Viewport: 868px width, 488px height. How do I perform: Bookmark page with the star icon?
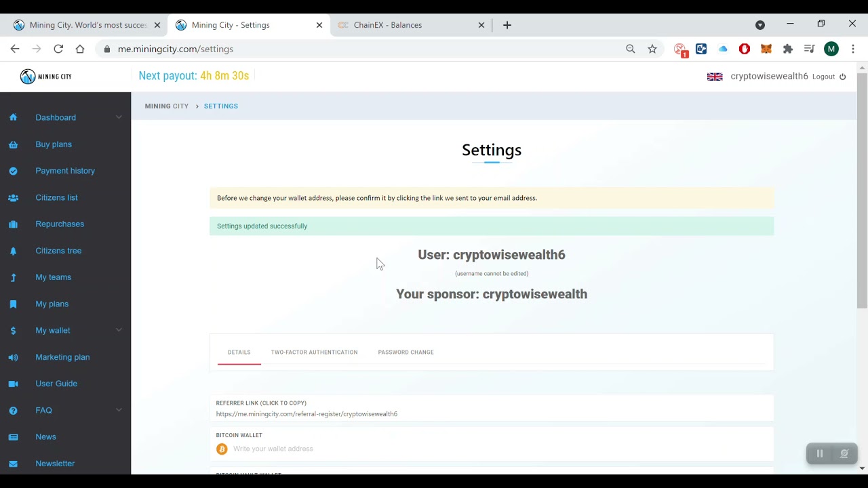point(652,49)
